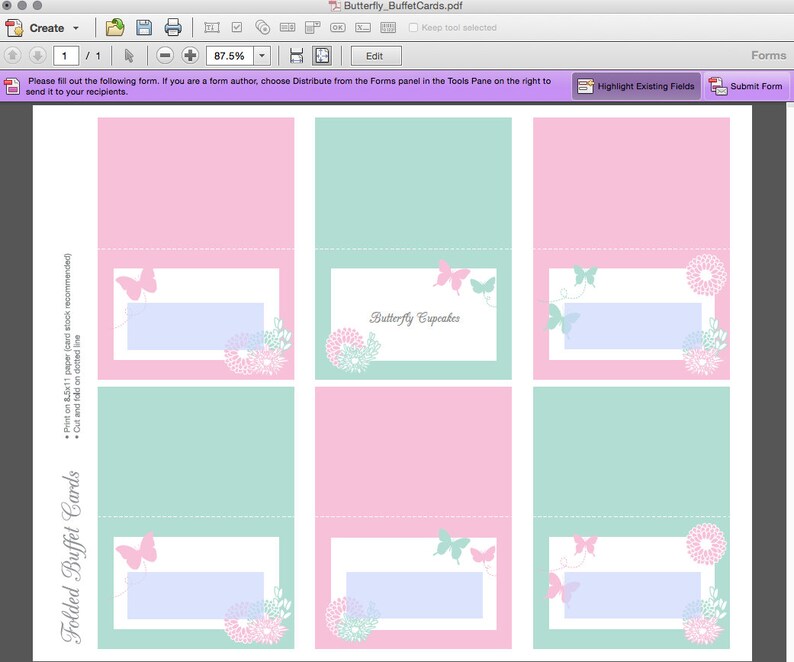Select the barcode field tool
The width and height of the screenshot is (794, 662).
pos(388,27)
